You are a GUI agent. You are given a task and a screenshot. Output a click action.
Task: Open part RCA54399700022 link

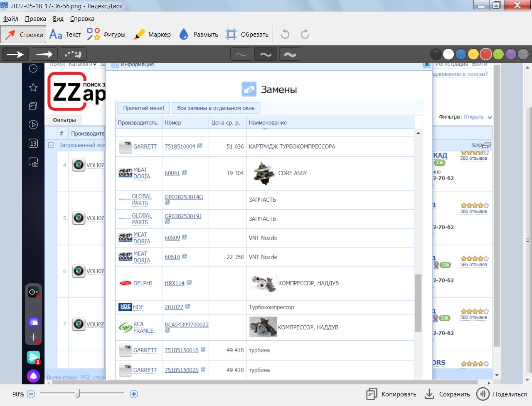[187, 325]
